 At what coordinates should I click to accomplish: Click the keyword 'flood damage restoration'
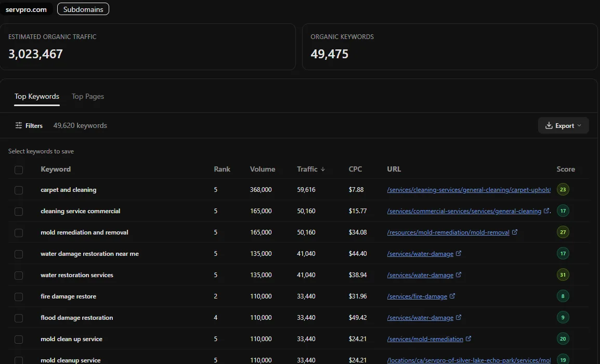77,318
